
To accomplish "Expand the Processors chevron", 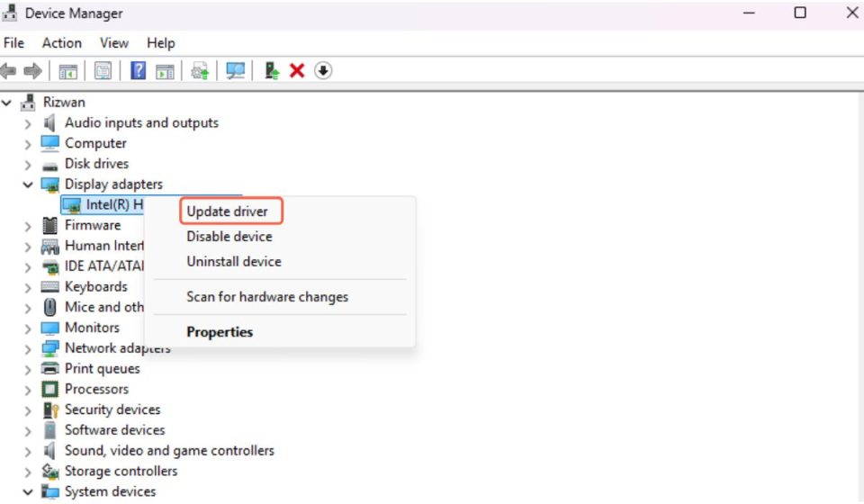I will pyautogui.click(x=28, y=390).
